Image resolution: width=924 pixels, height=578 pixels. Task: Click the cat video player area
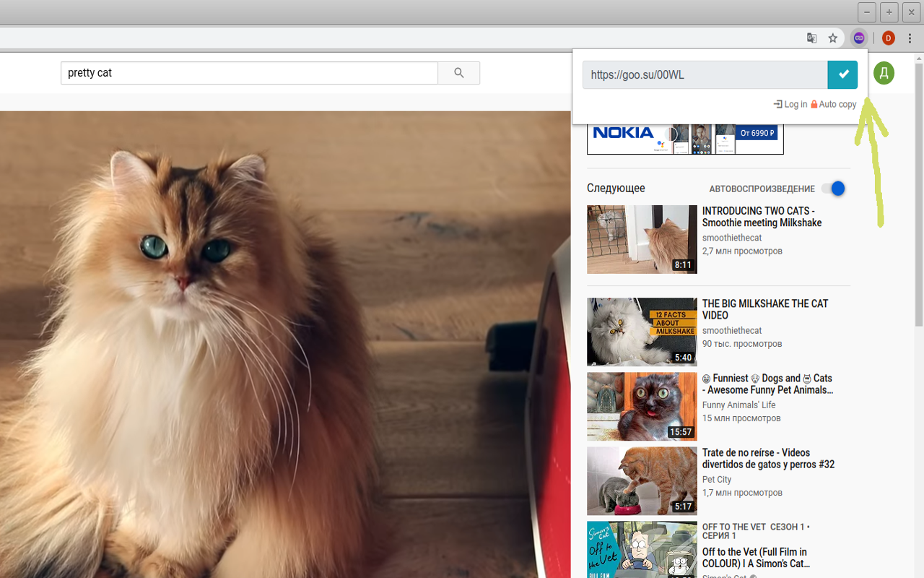pyautogui.click(x=285, y=344)
